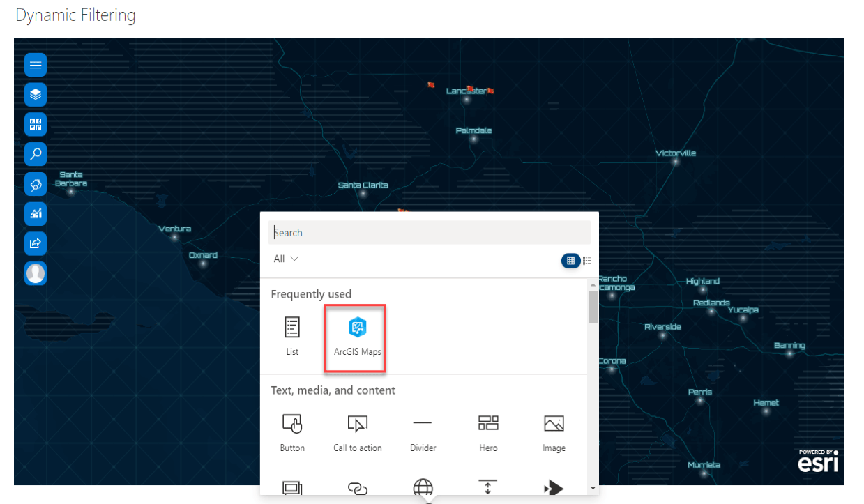Open the basemap gallery grid tool
The width and height of the screenshot is (864, 504).
point(36,124)
